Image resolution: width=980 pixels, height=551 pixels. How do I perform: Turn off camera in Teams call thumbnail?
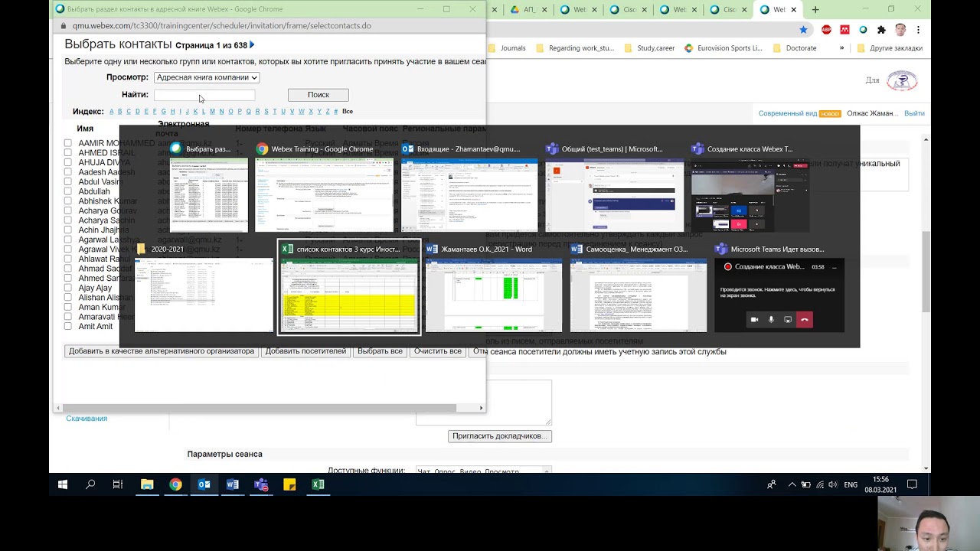754,319
